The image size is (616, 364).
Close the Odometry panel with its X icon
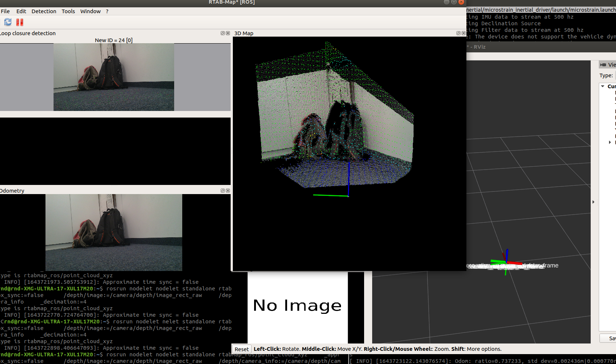click(x=228, y=190)
